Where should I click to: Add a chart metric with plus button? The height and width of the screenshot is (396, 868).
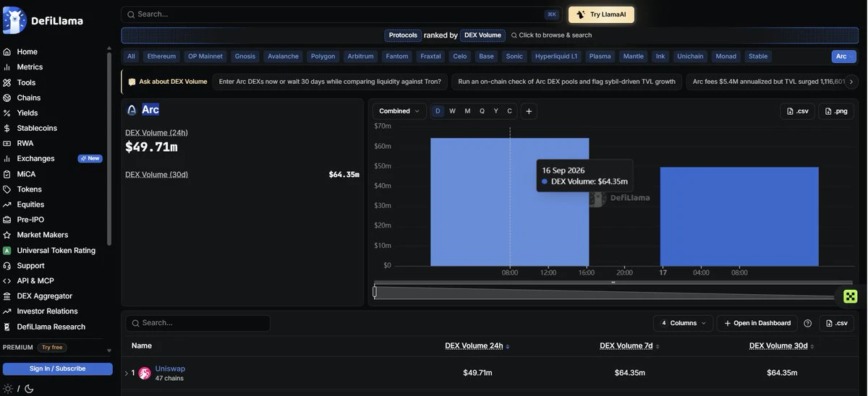529,111
